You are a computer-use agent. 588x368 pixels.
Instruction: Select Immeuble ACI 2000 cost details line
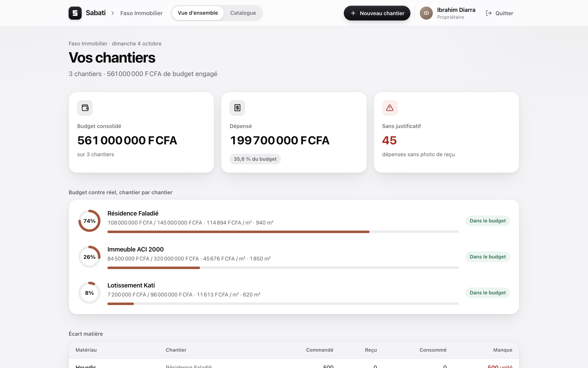[x=189, y=259]
